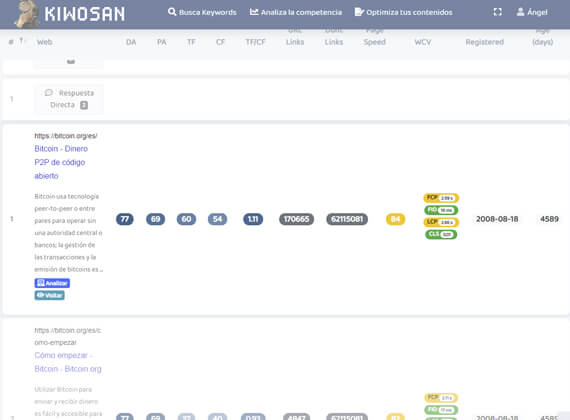Click the Analizar button for bitcoin.org/es

point(52,283)
